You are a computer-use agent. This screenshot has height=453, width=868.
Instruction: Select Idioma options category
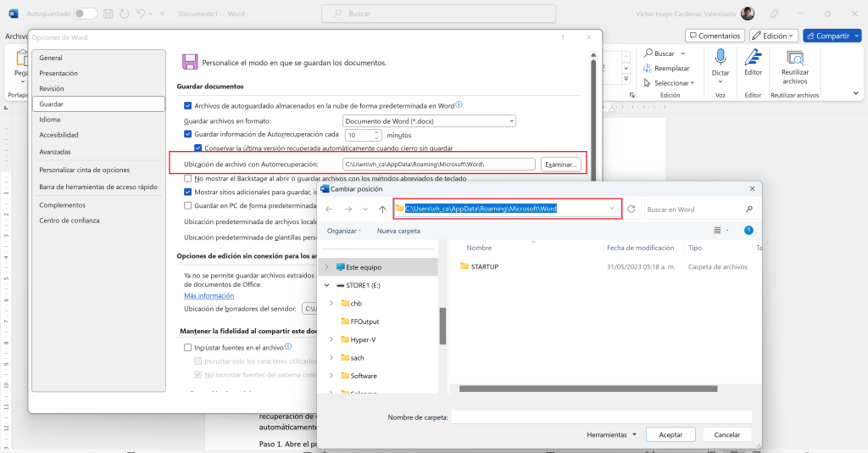tap(98, 120)
